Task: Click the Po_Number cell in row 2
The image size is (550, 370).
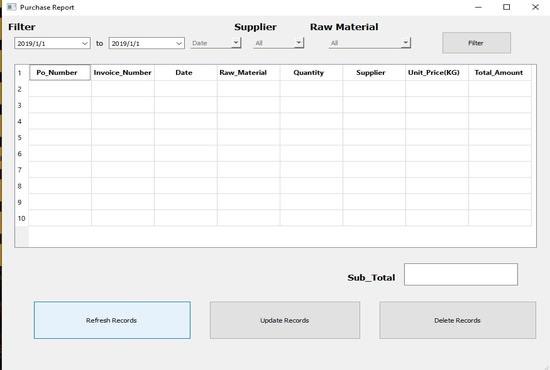Action: coord(60,89)
